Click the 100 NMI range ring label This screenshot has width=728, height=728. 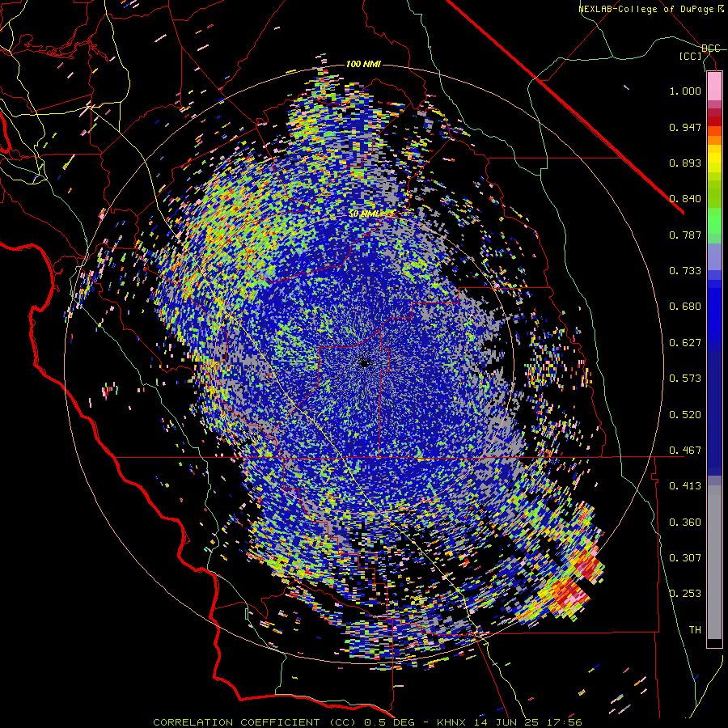[363, 64]
